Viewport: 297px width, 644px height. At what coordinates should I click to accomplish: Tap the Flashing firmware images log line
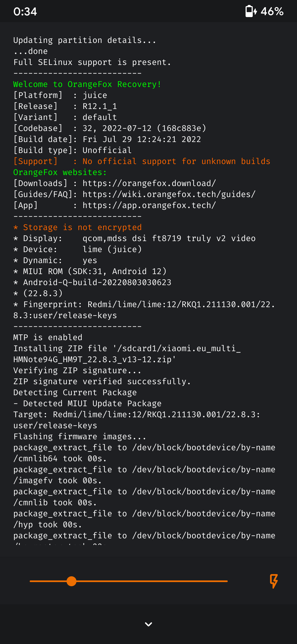tap(80, 436)
